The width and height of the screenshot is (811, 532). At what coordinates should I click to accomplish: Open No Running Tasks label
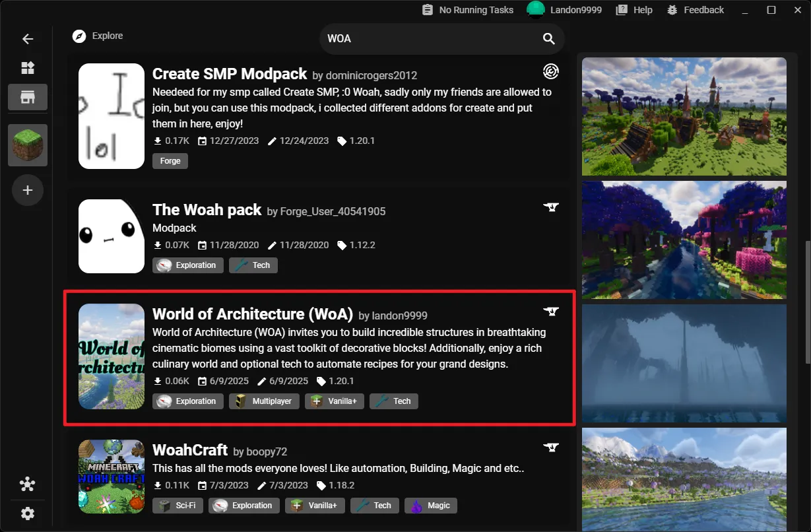[x=476, y=10]
